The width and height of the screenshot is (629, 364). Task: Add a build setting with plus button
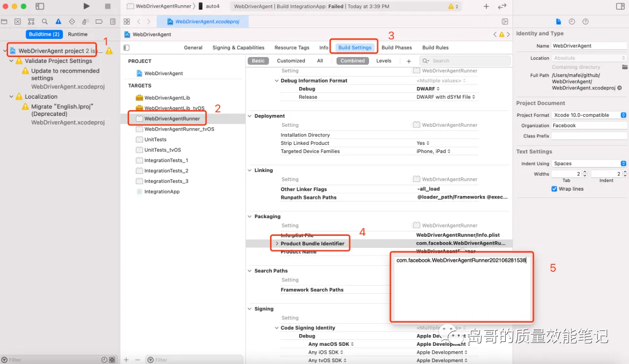(x=408, y=61)
